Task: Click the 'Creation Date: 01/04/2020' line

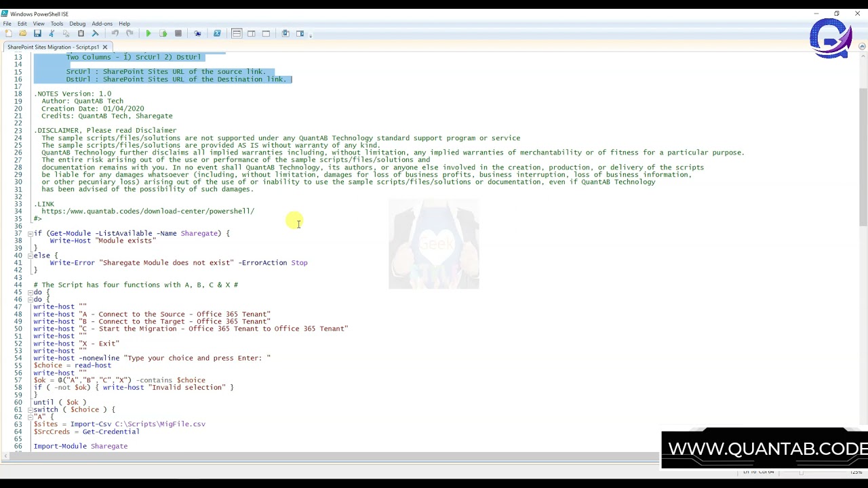Action: pos(92,108)
